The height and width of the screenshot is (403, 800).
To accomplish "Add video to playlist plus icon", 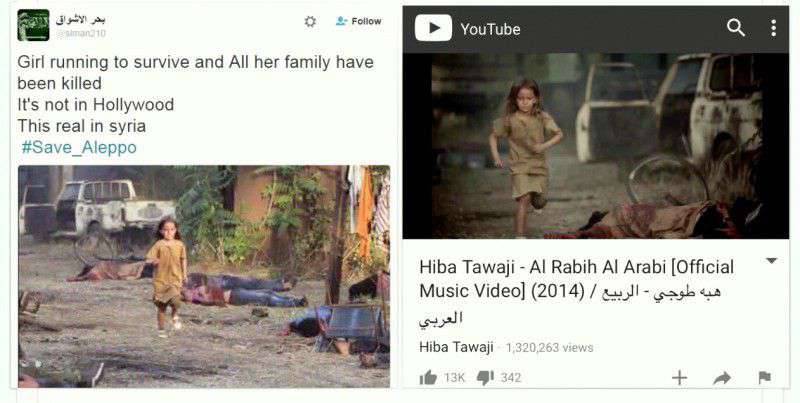I will point(679,377).
